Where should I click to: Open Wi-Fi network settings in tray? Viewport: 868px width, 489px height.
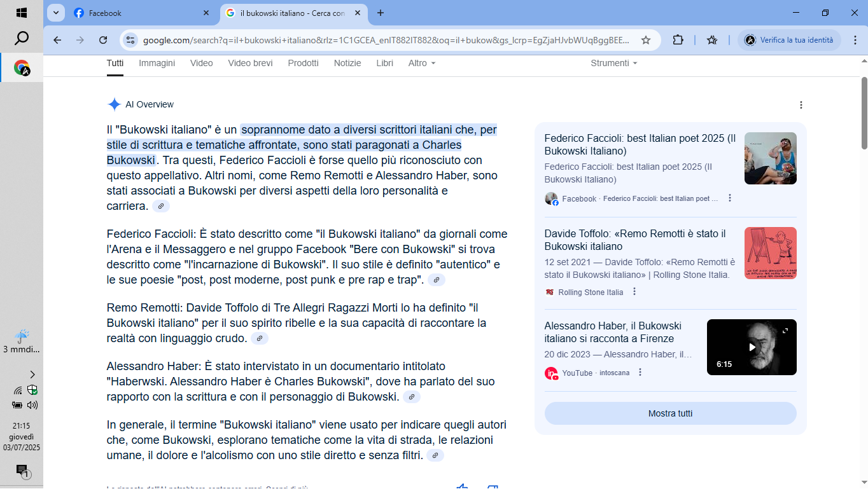click(18, 390)
